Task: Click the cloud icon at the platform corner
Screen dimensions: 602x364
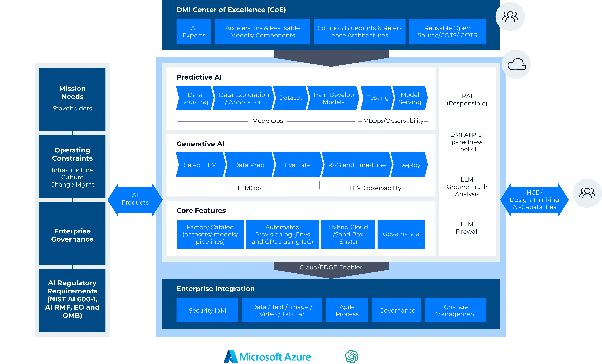Action: (x=516, y=64)
